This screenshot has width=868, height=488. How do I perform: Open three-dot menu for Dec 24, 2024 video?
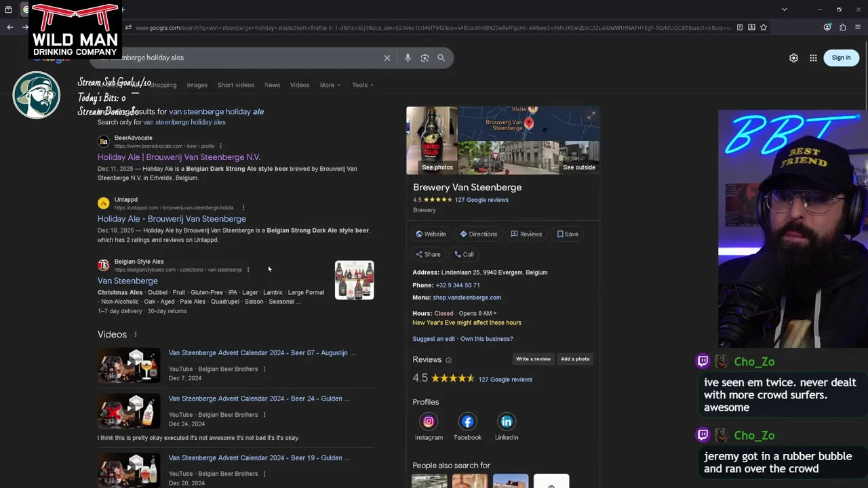point(264,415)
